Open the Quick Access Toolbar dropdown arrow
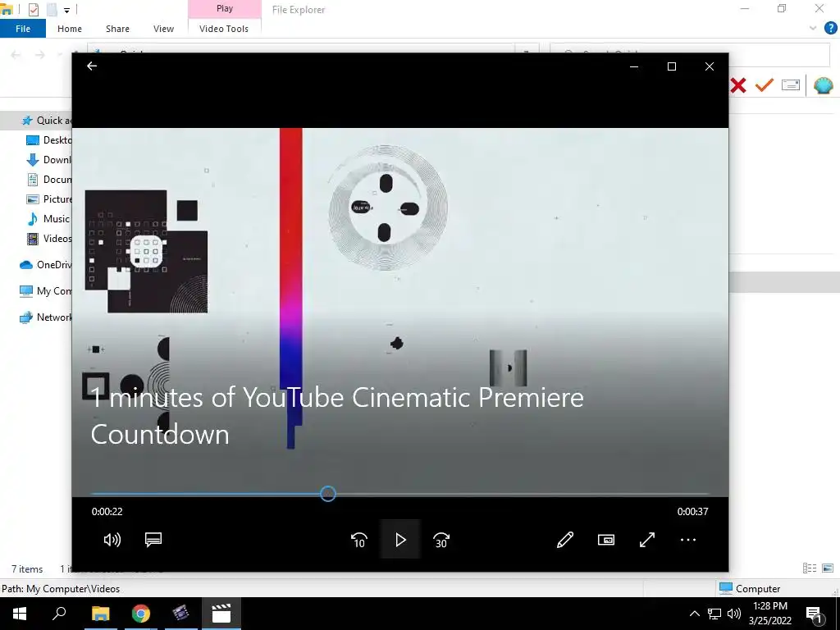 point(66,10)
